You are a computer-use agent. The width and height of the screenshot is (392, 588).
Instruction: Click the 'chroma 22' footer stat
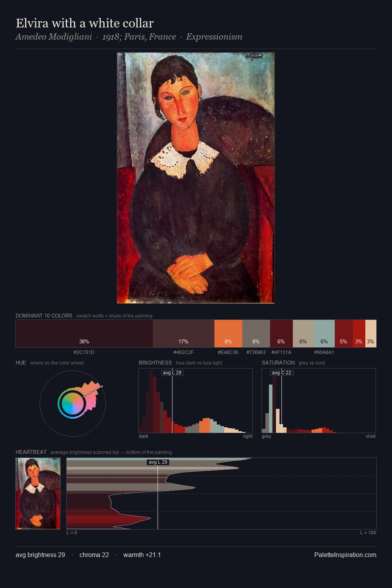(x=94, y=555)
